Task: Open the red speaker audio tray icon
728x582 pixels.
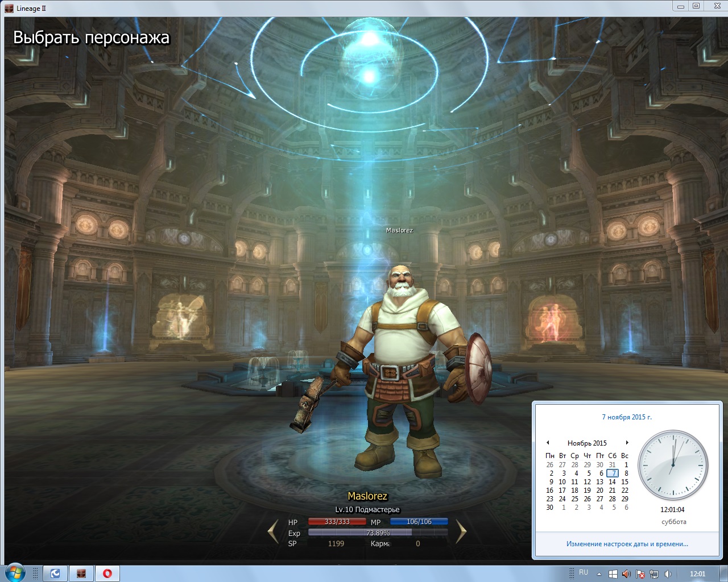Action: tap(626, 574)
